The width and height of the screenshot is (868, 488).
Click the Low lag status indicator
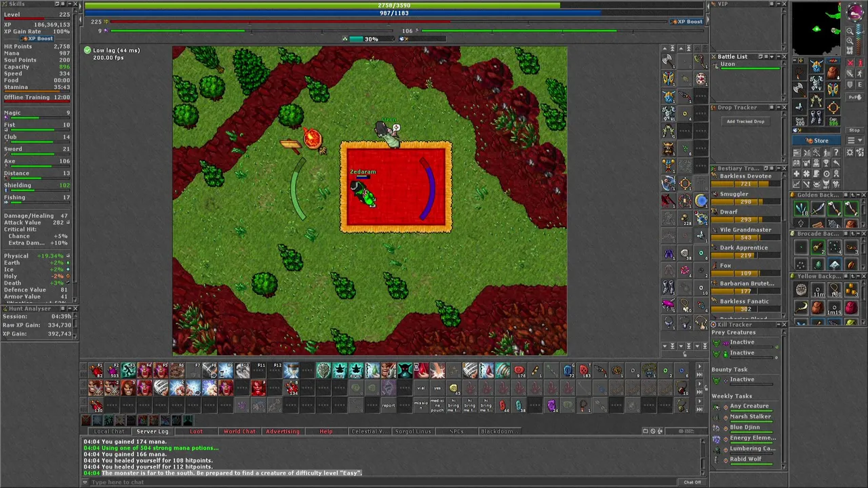[x=112, y=50]
